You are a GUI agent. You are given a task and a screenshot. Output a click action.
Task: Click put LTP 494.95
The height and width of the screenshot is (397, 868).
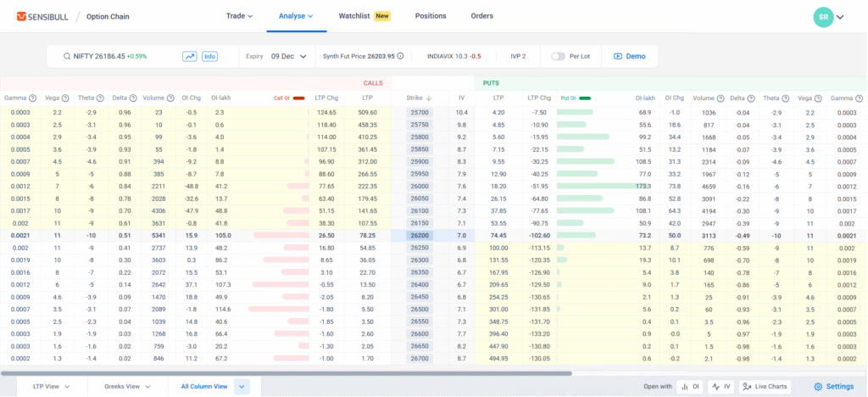(498, 358)
